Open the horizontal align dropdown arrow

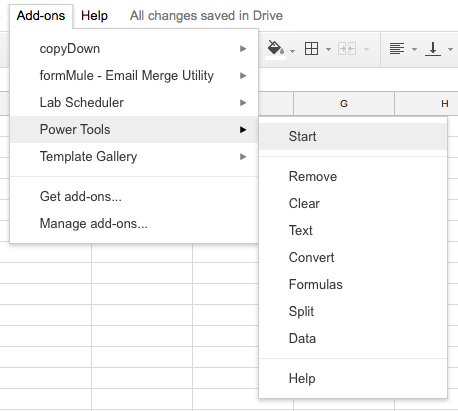point(414,50)
